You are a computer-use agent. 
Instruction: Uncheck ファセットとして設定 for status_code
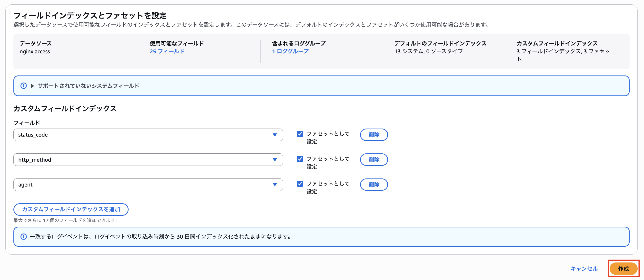tap(300, 134)
